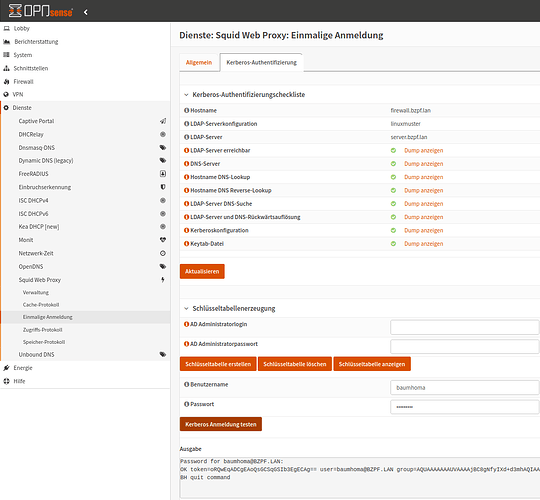The image size is (540, 500).
Task: Show dump for Keytab-Datei
Action: [x=423, y=244]
